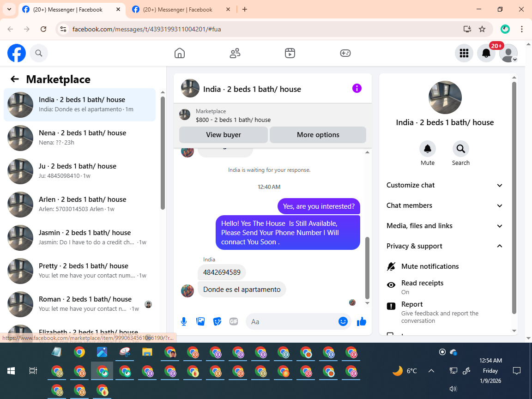532x399 pixels.
Task: Click the Report exclamation icon
Action: [391, 306]
